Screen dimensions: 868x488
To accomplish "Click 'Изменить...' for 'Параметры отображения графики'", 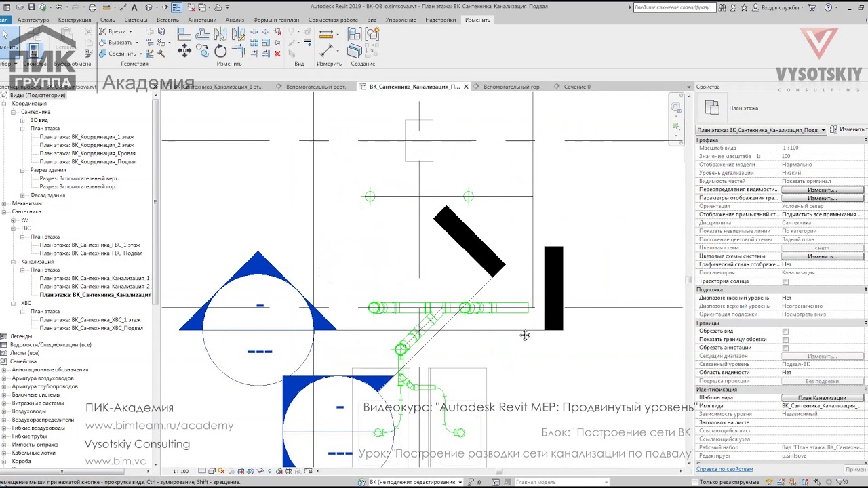I will (x=822, y=198).
